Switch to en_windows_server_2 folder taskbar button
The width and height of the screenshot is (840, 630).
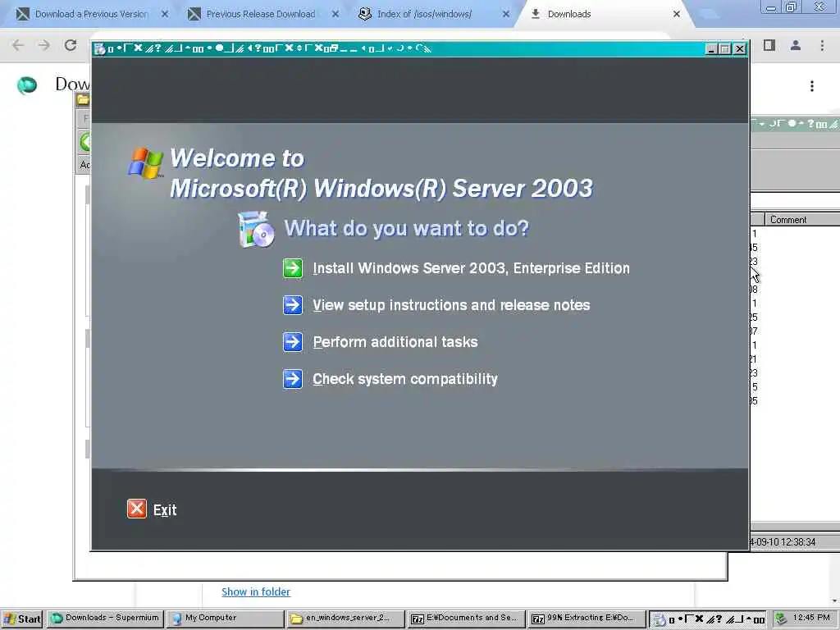click(x=345, y=619)
